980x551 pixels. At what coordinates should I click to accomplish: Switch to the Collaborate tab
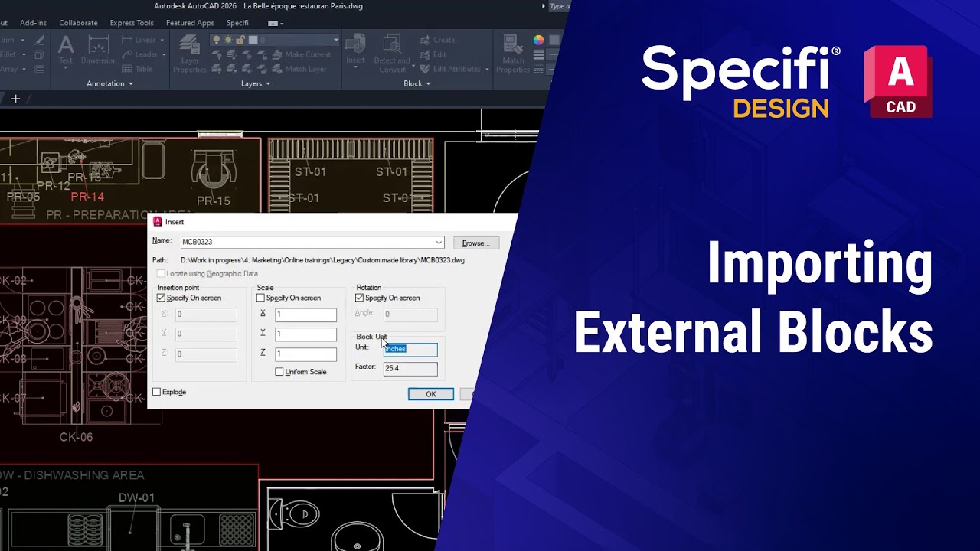[78, 23]
